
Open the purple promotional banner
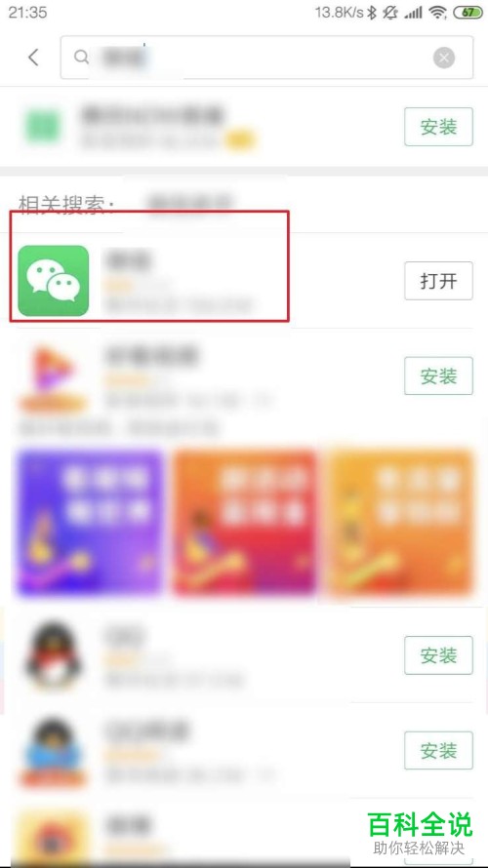point(91,522)
